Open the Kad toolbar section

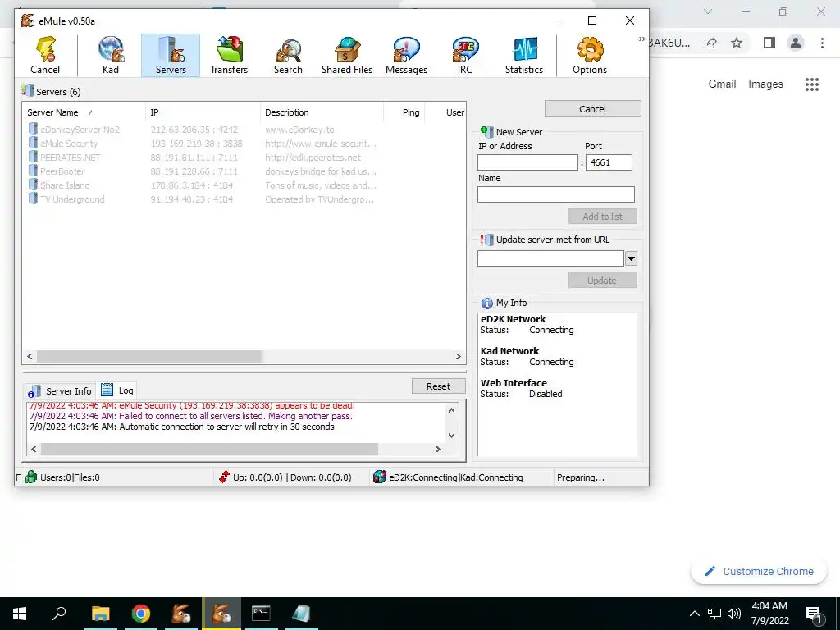click(111, 56)
